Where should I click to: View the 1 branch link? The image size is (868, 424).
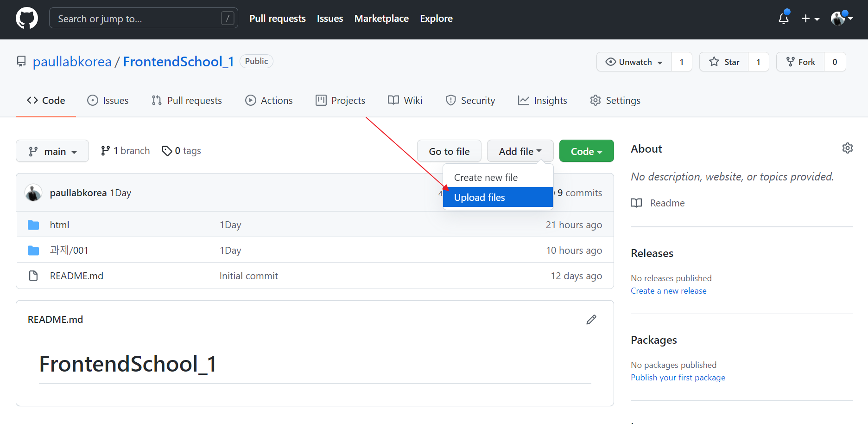(125, 151)
